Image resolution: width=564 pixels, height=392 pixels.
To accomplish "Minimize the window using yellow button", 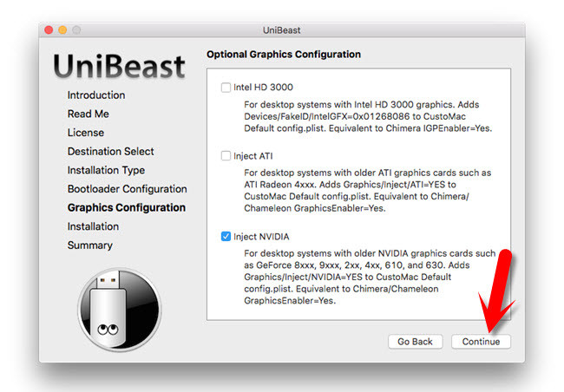I will (62, 29).
